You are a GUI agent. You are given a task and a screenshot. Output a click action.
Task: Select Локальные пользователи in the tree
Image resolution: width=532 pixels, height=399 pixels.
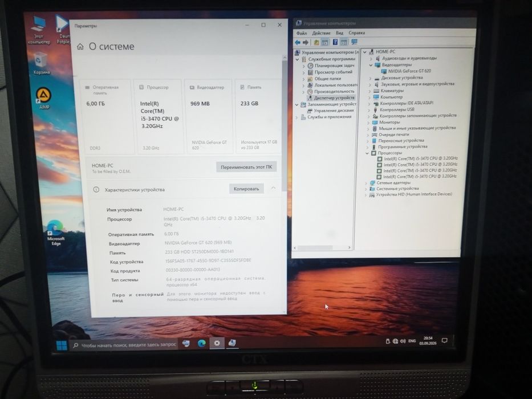[x=332, y=85]
